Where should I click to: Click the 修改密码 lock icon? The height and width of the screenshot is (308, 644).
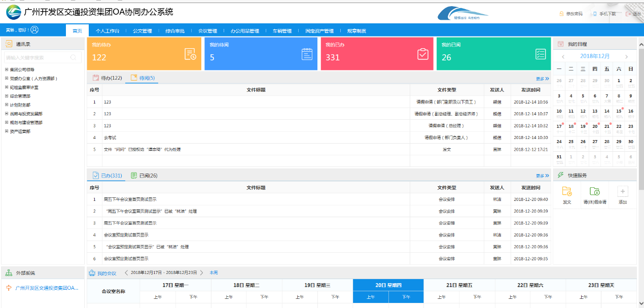561,14
